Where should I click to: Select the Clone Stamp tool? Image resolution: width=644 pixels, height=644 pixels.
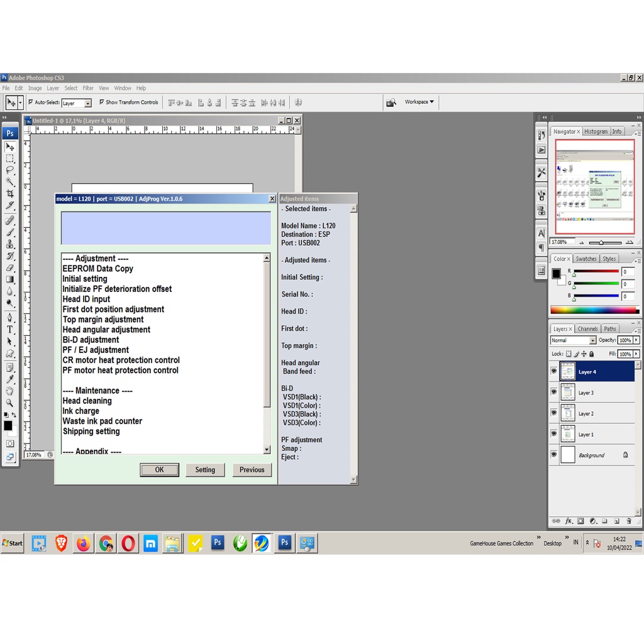10,244
